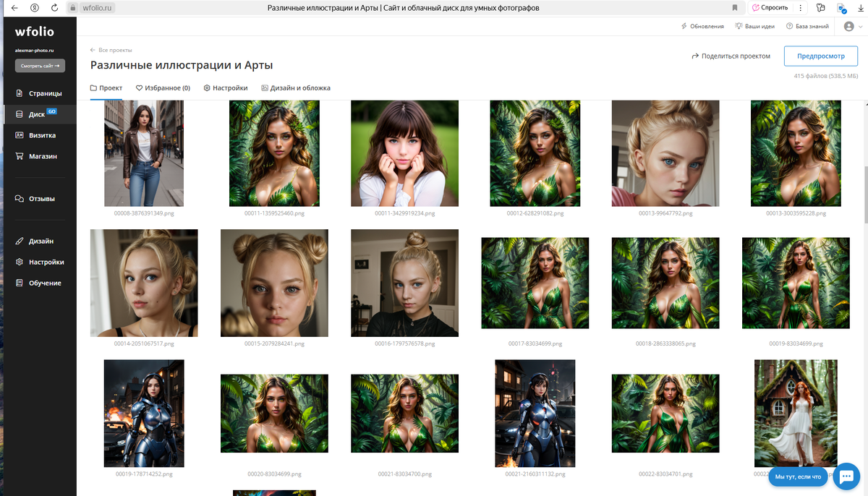Open thumbnail 00021-83034700.png
868x496 pixels.
click(x=404, y=414)
